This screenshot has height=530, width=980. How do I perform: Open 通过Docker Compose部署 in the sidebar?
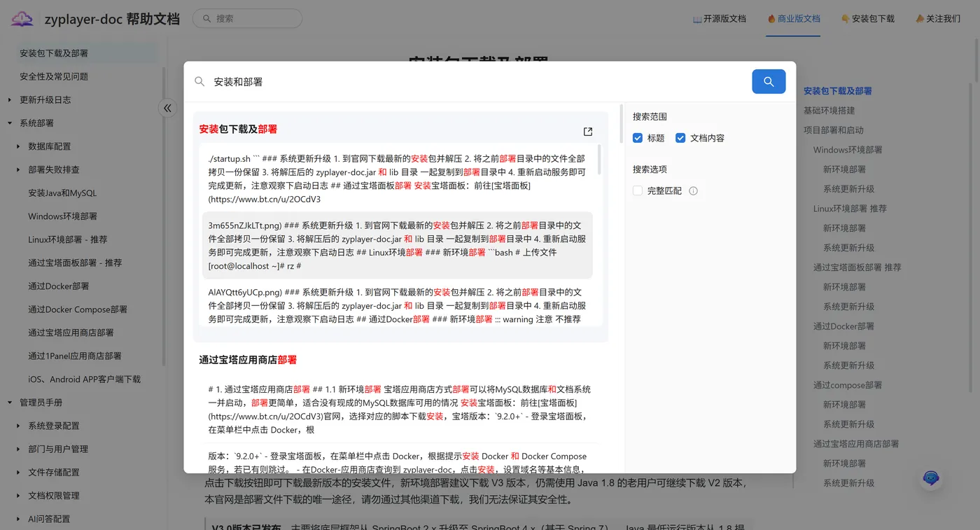click(78, 309)
